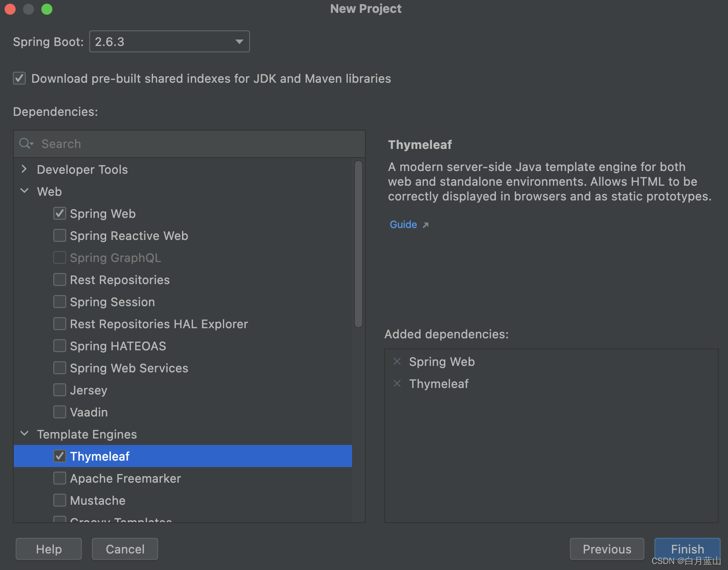Collapse the Template Engines category
The image size is (728, 570).
[x=24, y=434]
